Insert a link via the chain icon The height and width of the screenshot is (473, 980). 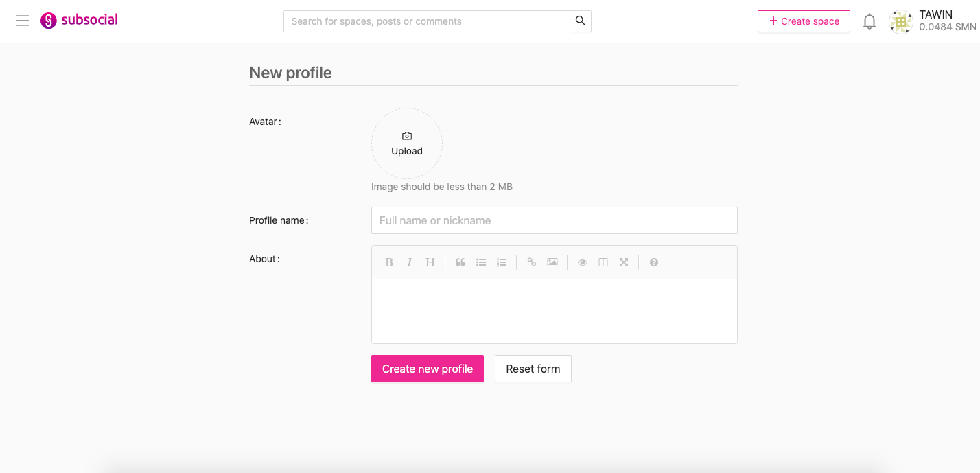click(532, 262)
